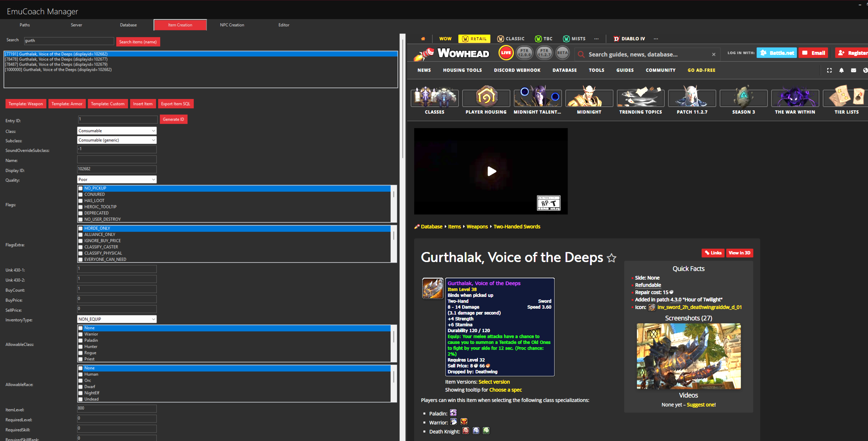
Task: Enable the ALLIANCE_ONLY flag
Action: pyautogui.click(x=81, y=234)
